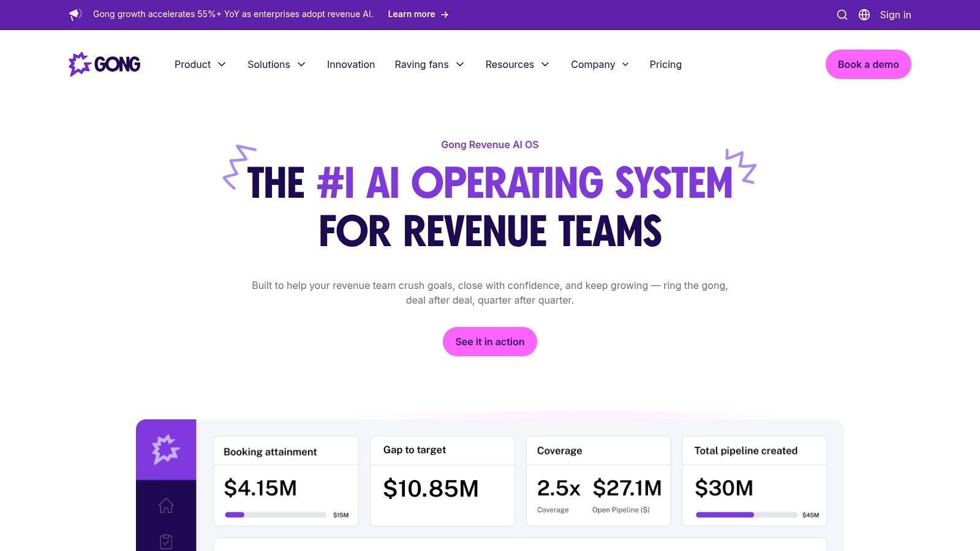Click the $27.1M open pipeline value

(627, 488)
